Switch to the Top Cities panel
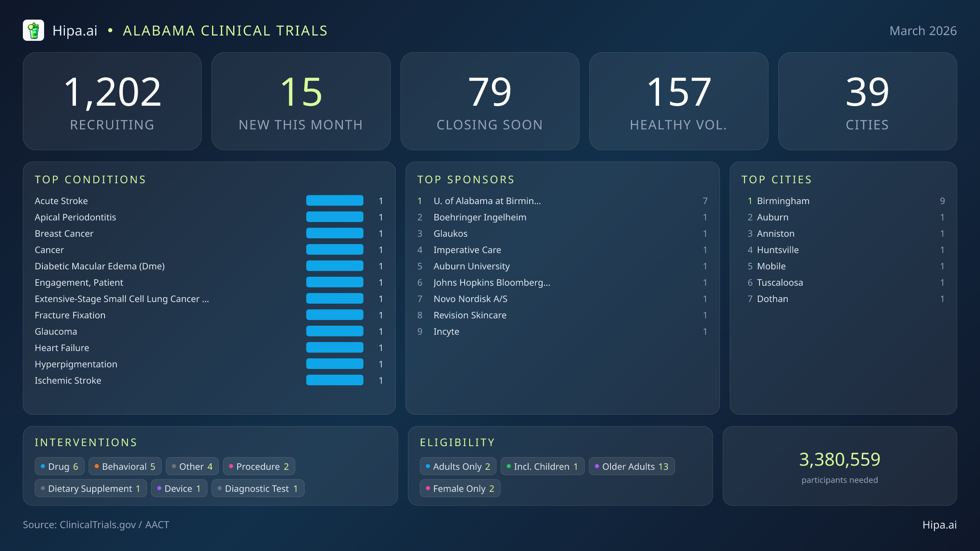This screenshot has width=980, height=551. (x=777, y=180)
